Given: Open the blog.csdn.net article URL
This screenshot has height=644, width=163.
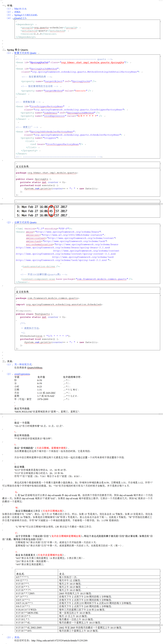Looking at the screenshot, I should 59,640.
